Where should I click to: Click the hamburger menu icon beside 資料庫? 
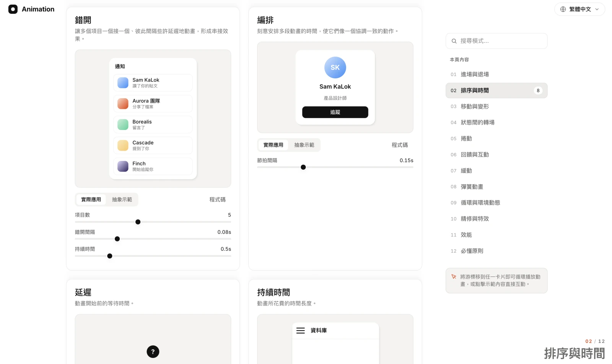point(301,330)
